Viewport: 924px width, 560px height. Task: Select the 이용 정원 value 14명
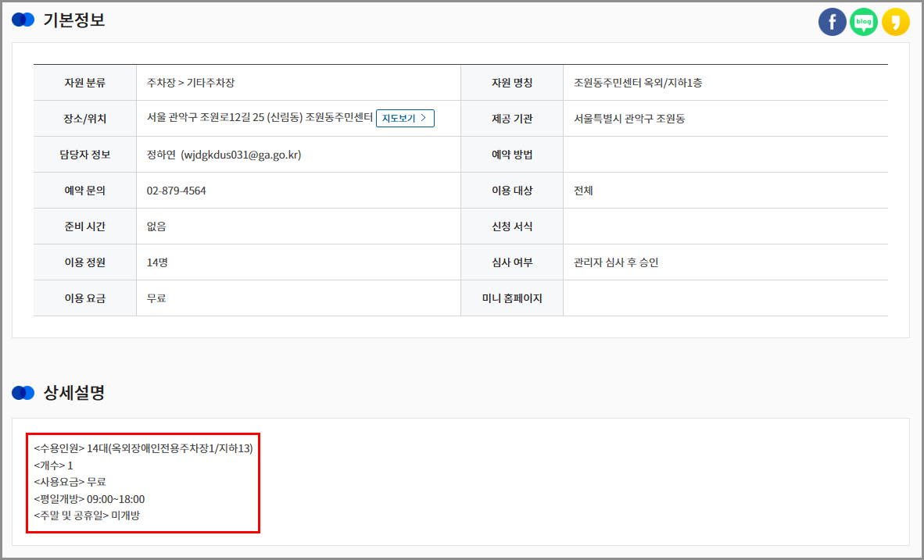[156, 262]
